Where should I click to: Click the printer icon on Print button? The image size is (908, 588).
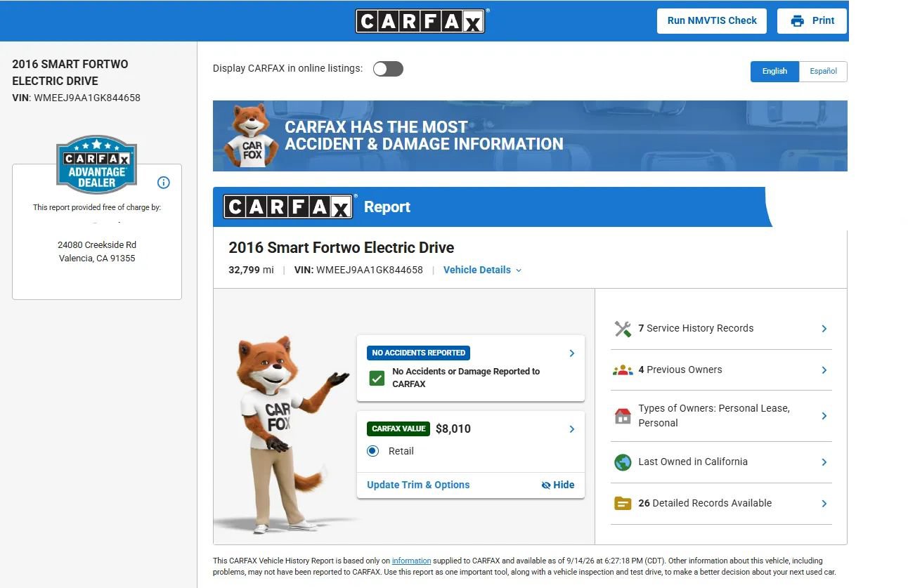[797, 21]
